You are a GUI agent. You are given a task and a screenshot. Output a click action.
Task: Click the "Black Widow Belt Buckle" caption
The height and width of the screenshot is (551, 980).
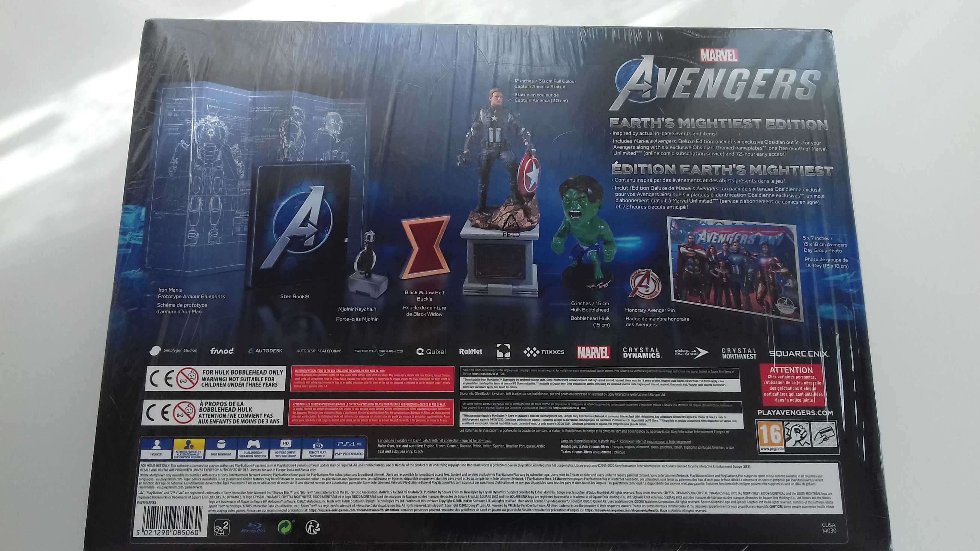pos(425,296)
